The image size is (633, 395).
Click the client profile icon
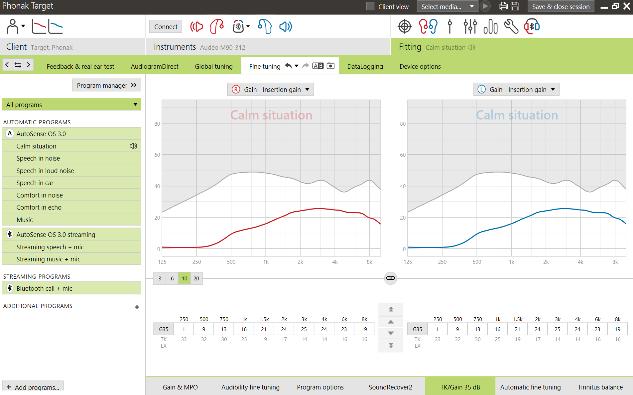pos(13,27)
